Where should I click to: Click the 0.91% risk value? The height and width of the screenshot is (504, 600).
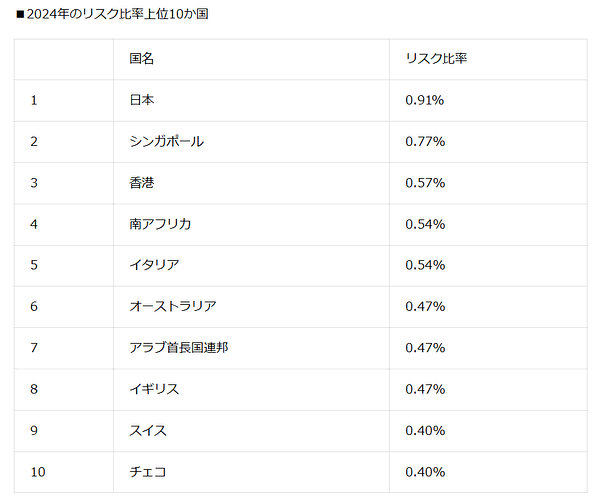tap(425, 100)
